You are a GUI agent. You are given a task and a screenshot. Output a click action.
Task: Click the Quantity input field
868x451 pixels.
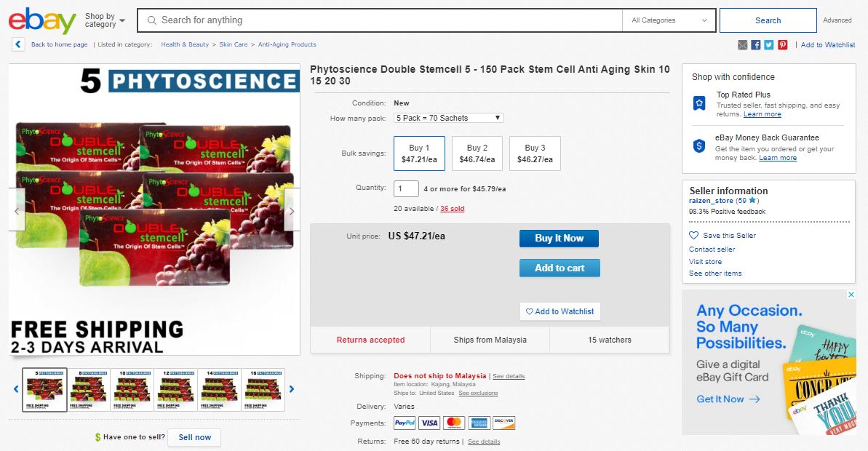click(x=406, y=188)
